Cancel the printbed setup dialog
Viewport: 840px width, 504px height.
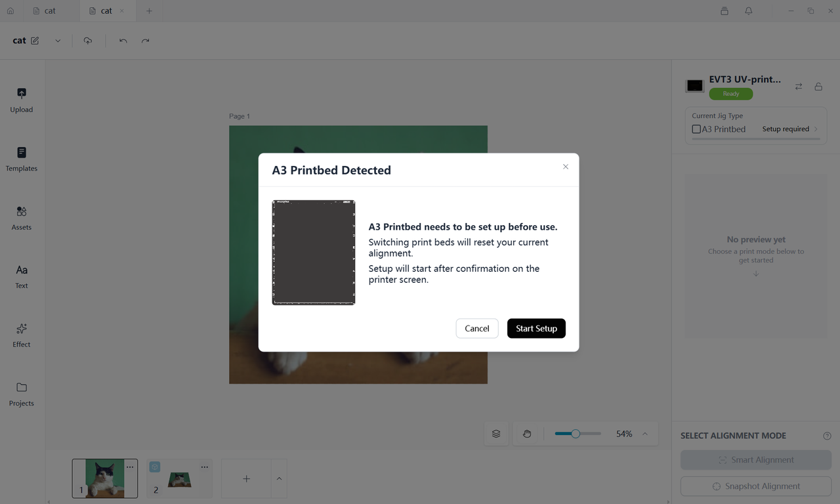[477, 329]
